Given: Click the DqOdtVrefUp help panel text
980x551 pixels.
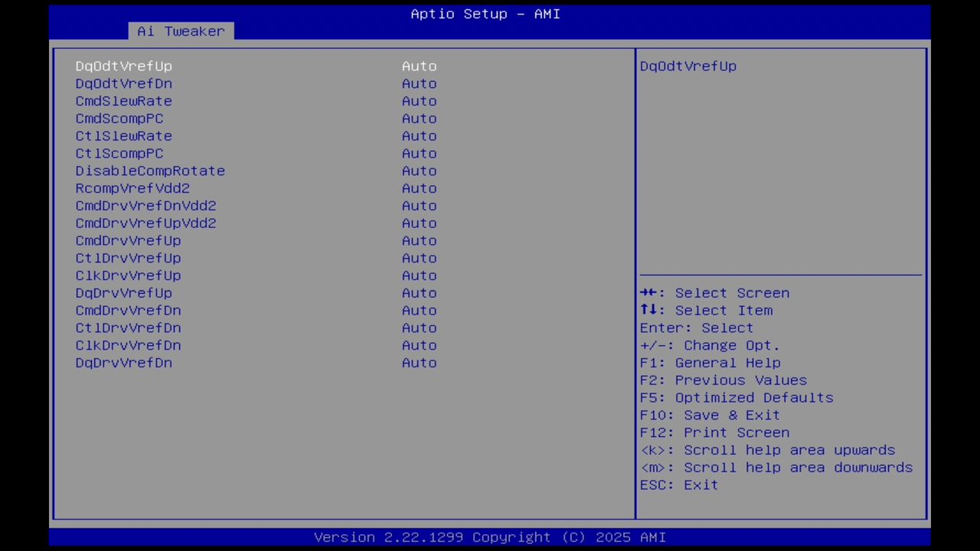Looking at the screenshot, I should (688, 66).
